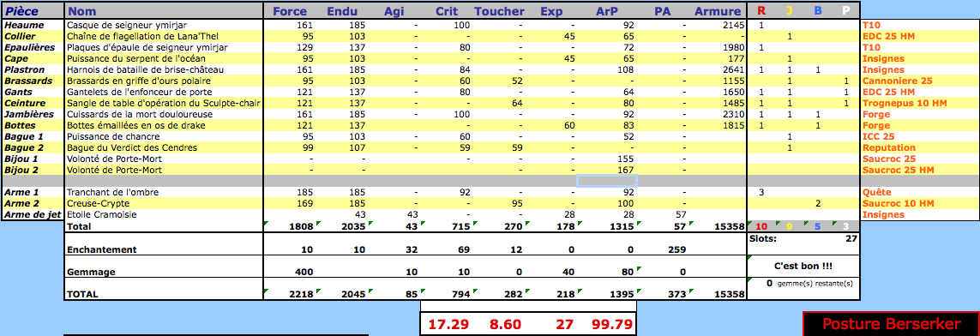Select the Pièce column header

[21, 10]
